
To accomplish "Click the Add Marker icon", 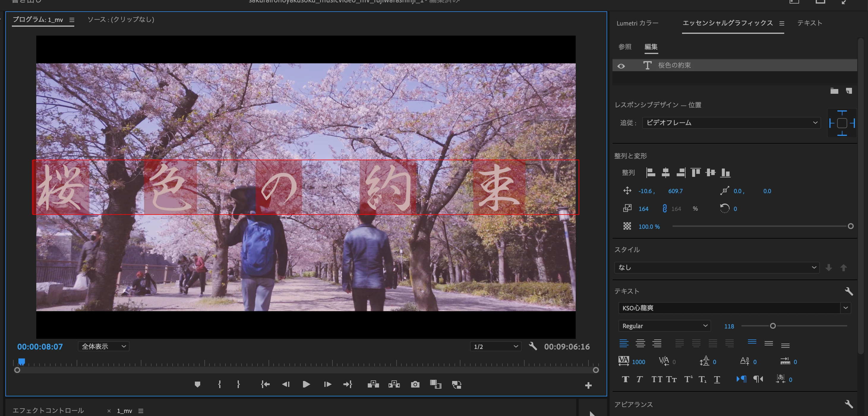I will click(x=198, y=384).
